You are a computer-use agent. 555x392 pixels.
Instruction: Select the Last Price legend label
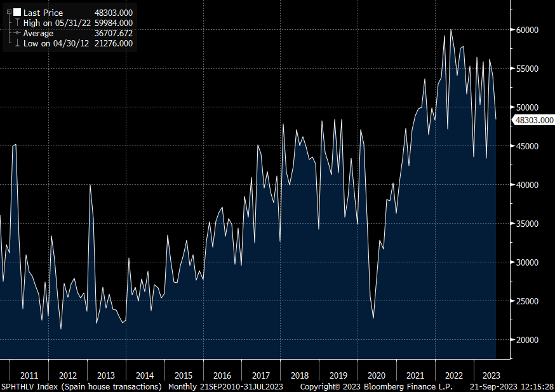click(43, 13)
